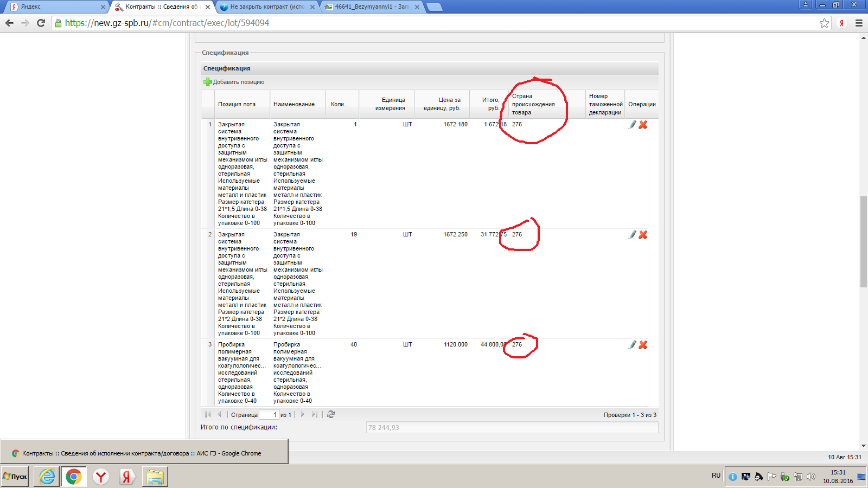Edit row 1 with pencil icon

click(632, 125)
